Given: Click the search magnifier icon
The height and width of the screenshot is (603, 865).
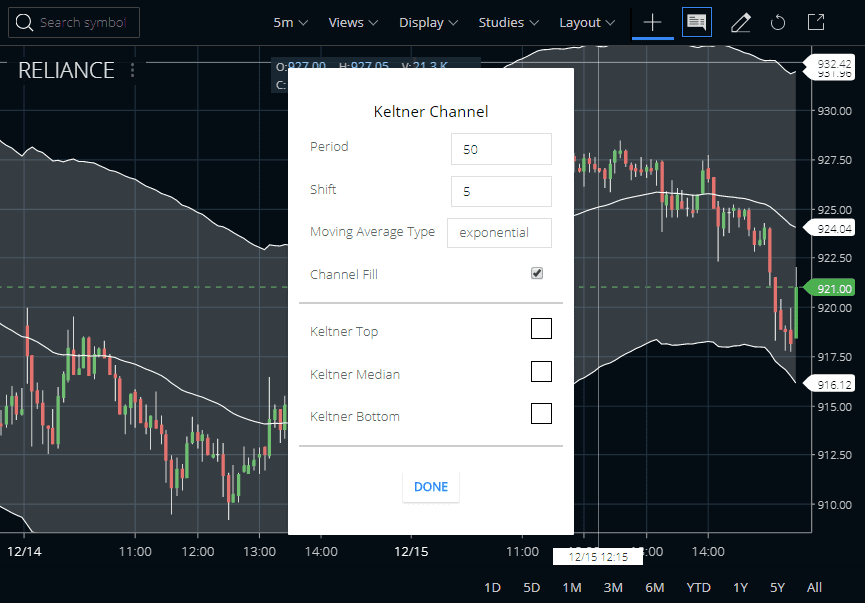Looking at the screenshot, I should (x=24, y=22).
